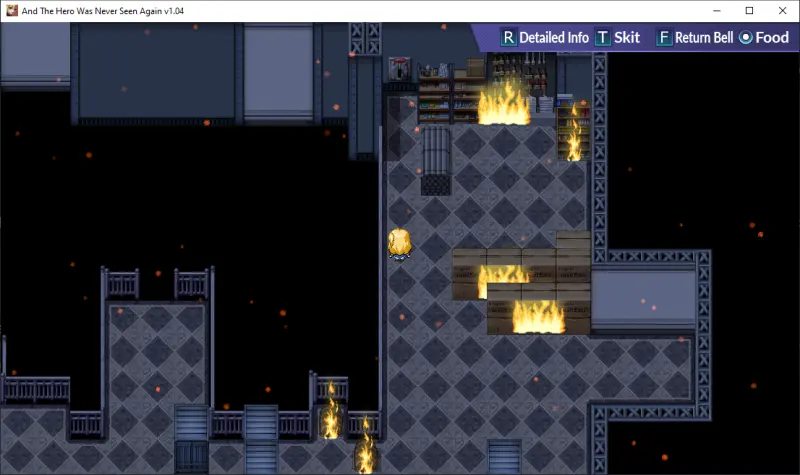Click the Skit text label
Image resolution: width=800 pixels, height=475 pixels.
pos(627,38)
